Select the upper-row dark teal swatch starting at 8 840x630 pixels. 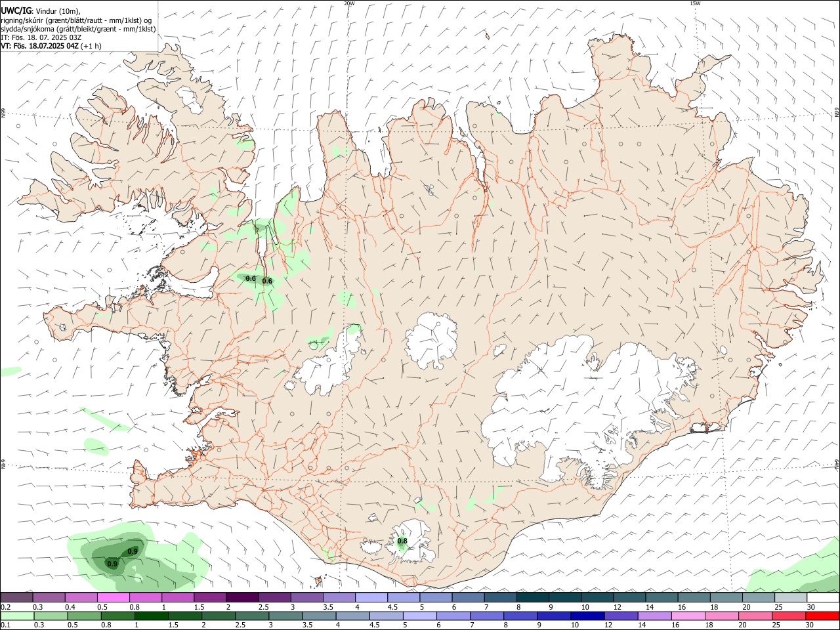click(532, 597)
